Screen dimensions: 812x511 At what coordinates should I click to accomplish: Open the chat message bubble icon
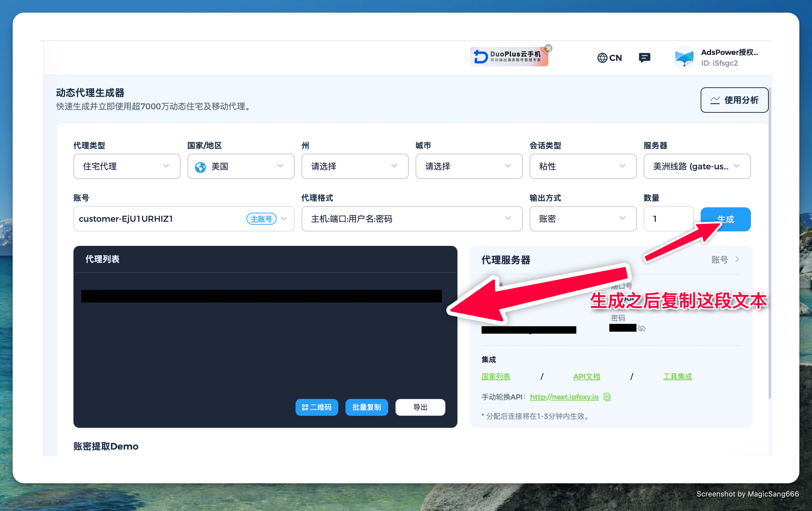click(644, 58)
